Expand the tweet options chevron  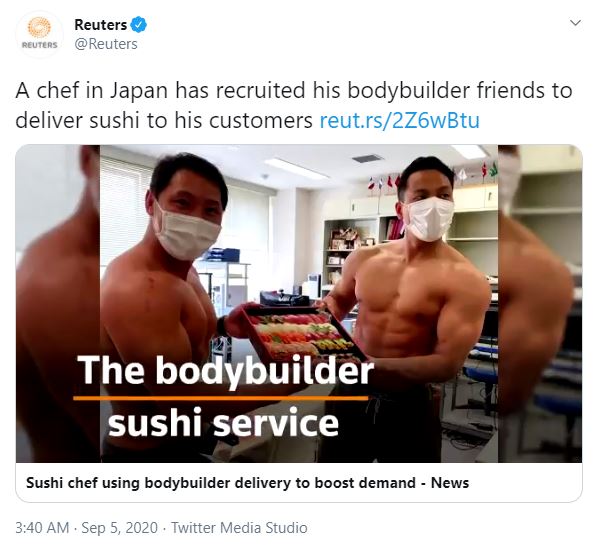(575, 23)
